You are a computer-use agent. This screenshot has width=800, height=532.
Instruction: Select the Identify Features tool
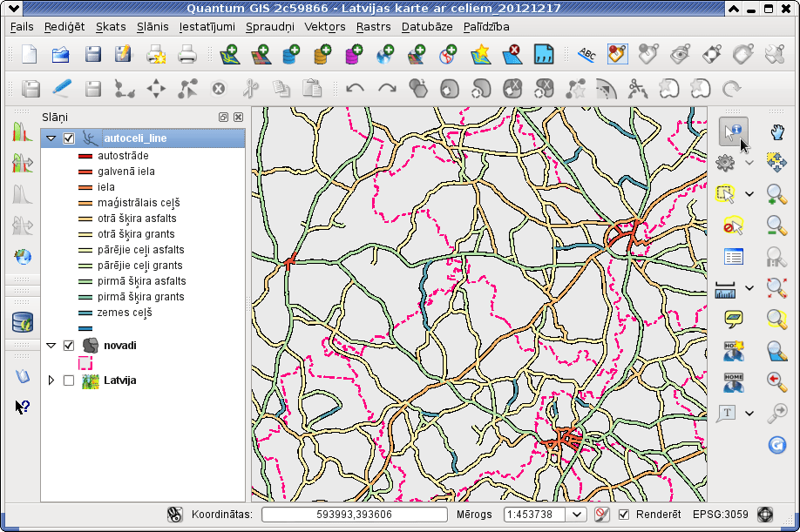point(734,131)
